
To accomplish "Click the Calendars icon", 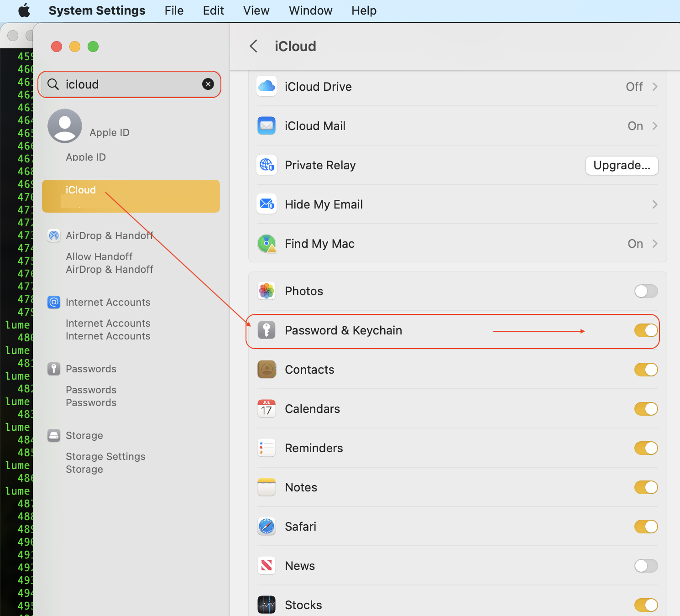I will point(267,408).
